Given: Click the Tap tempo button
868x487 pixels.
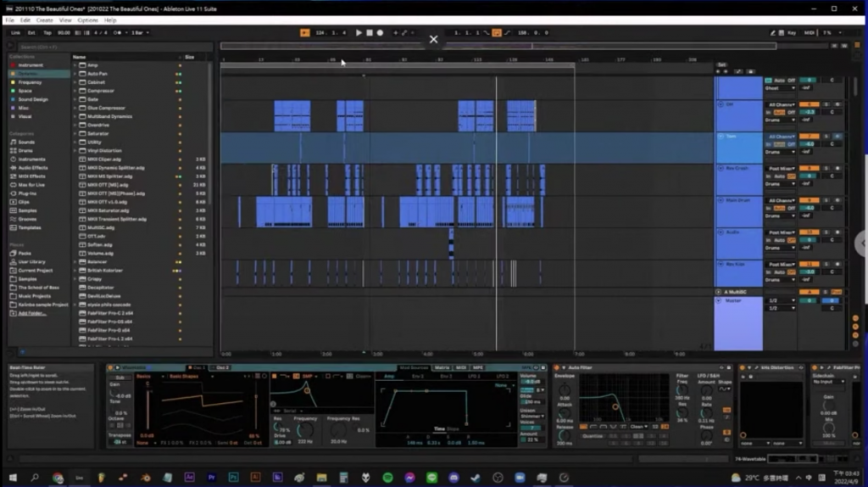Looking at the screenshot, I should [x=47, y=33].
